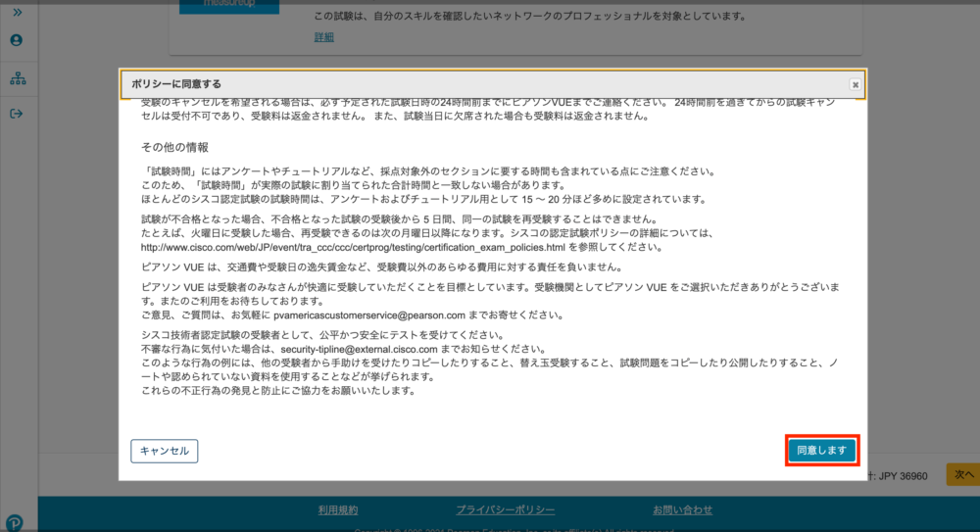Screen dimensions: 980x532
Task: Click the sign-out arrow icon in sidebar
Action: coord(17,114)
